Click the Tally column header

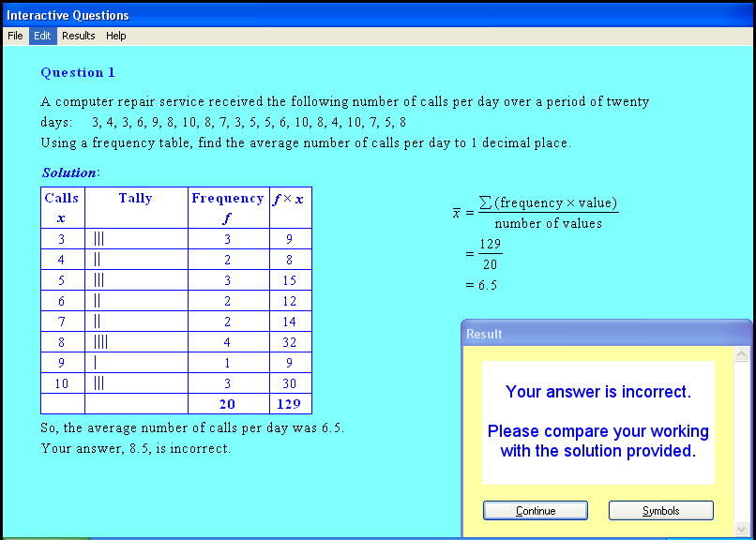[x=136, y=207]
